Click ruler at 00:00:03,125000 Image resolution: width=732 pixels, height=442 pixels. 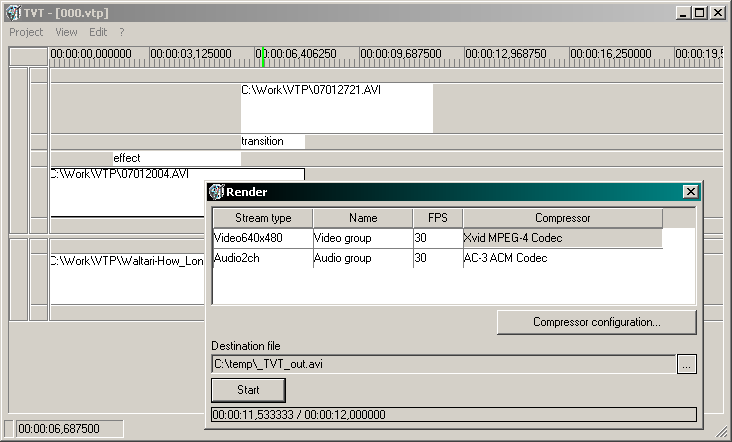[190, 54]
